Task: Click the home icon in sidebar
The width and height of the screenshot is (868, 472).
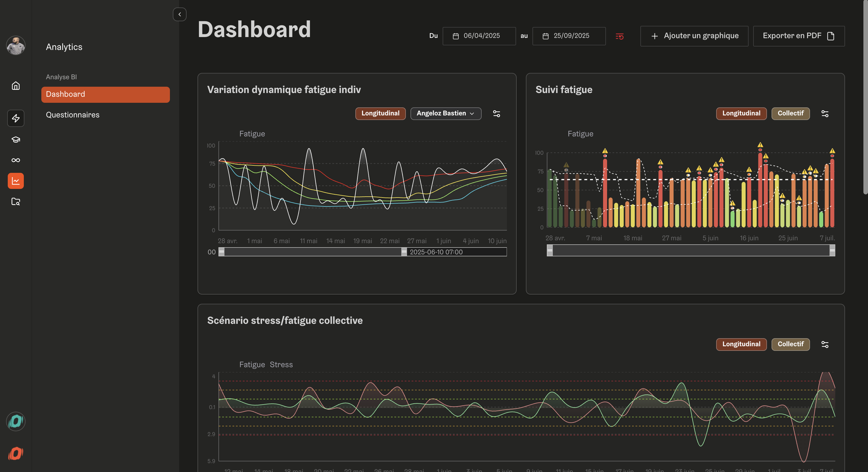Action: [15, 86]
